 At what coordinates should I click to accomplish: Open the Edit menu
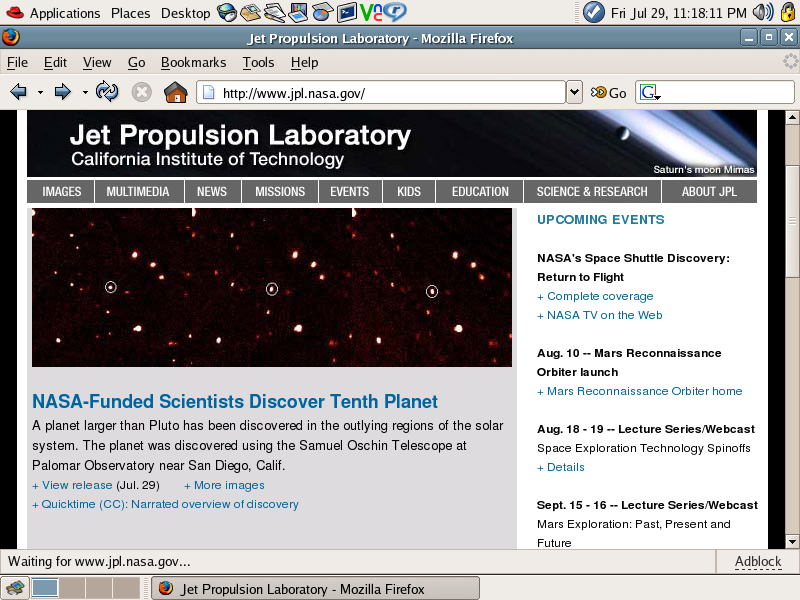55,62
